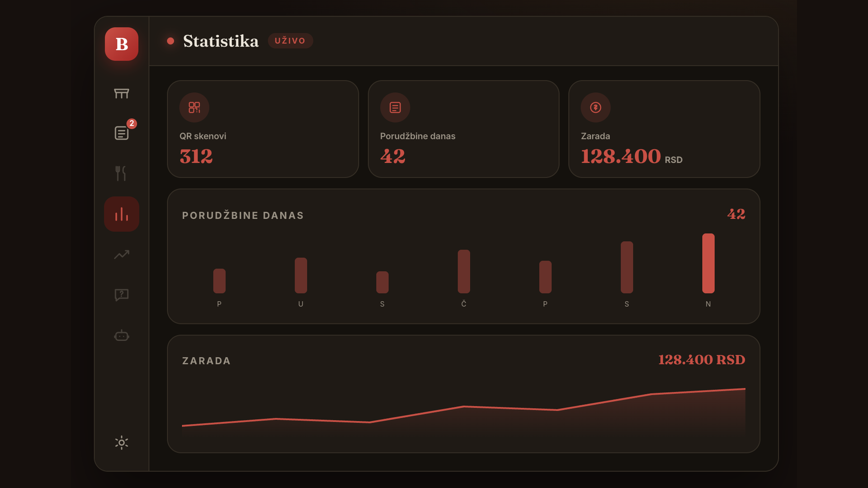Open orders list icon with badge 2
This screenshot has height=488, width=868.
[x=122, y=133]
